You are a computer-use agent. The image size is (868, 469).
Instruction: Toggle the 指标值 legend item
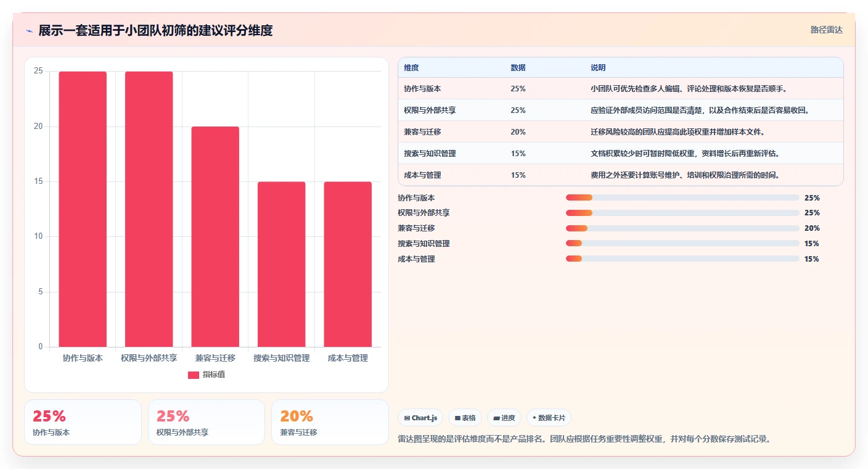207,375
